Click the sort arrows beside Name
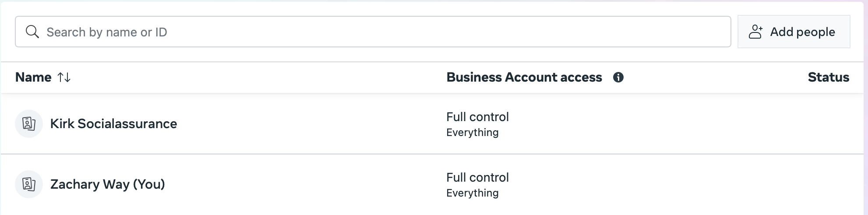 pos(64,77)
